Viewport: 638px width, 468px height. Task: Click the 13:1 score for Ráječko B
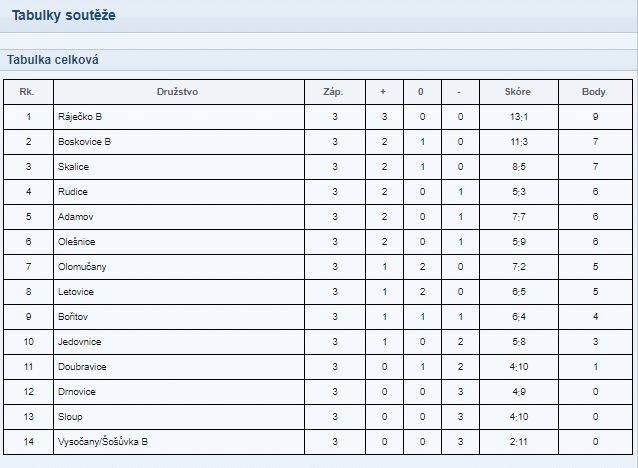pyautogui.click(x=519, y=117)
